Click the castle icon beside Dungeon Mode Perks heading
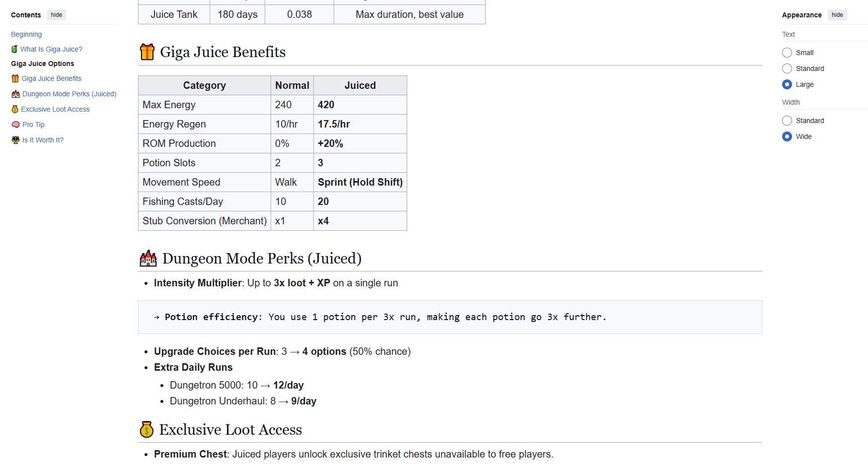 click(x=148, y=259)
